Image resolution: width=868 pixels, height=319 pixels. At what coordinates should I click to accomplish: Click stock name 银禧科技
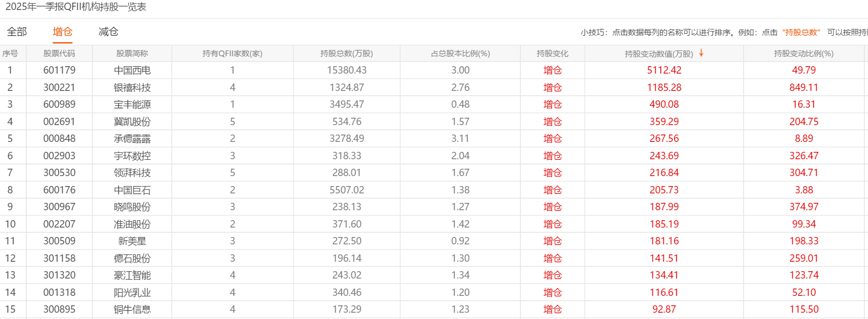pyautogui.click(x=132, y=88)
